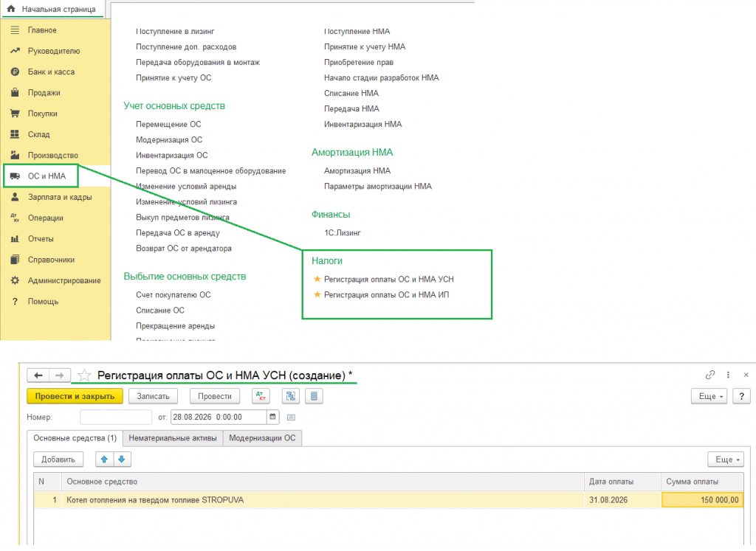Open the 1С:Лизинг link
The width and height of the screenshot is (756, 551).
[343, 233]
